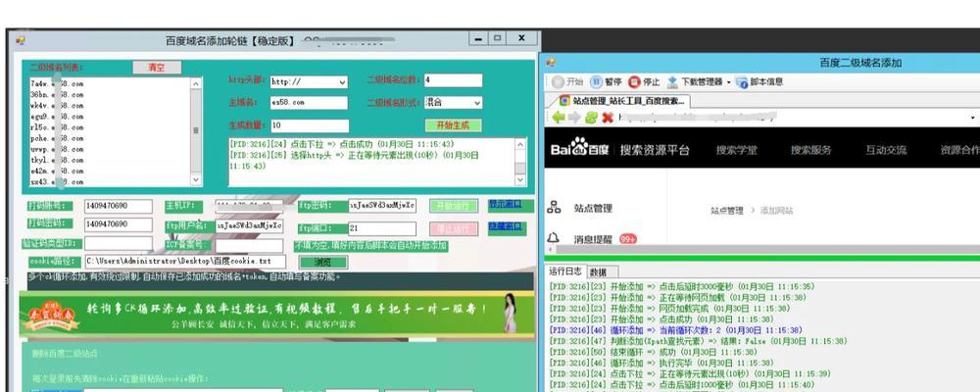Viewport: 980px width, 392px height.
Task: Click the app icon in 百度二级域名添加 title bar
Action: point(551,62)
